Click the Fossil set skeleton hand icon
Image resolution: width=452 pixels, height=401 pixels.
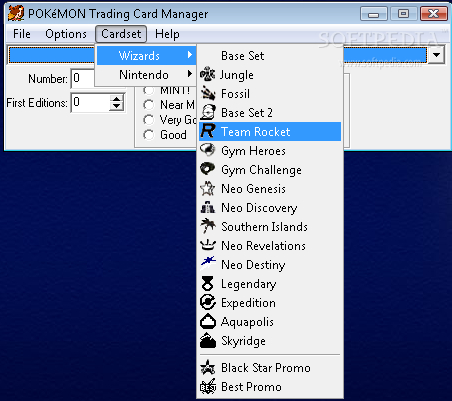point(208,93)
